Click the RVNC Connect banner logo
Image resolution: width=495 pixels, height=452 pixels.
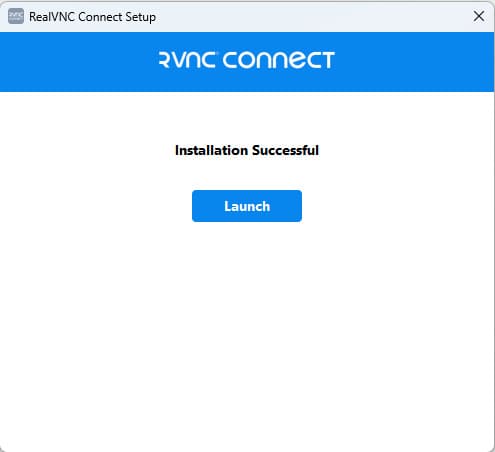(x=247, y=60)
